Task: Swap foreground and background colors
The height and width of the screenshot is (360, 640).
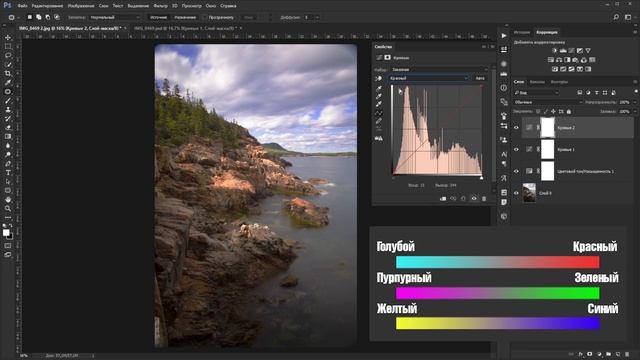Action: click(10, 226)
